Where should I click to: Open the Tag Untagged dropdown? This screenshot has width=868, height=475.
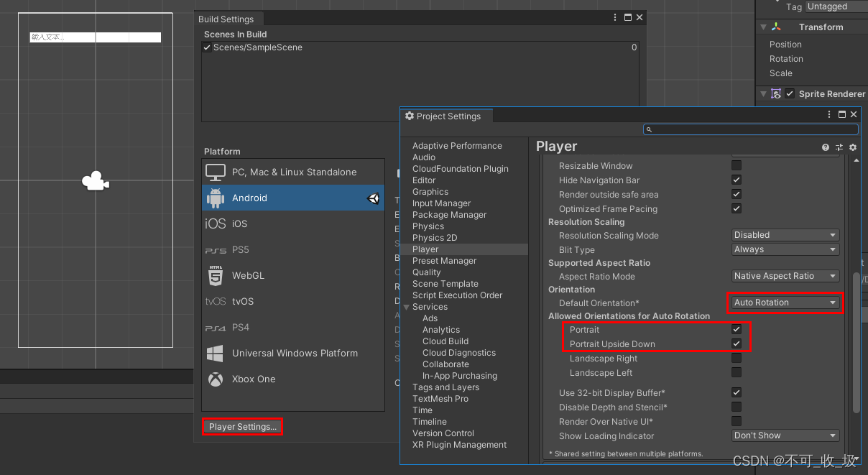point(836,6)
